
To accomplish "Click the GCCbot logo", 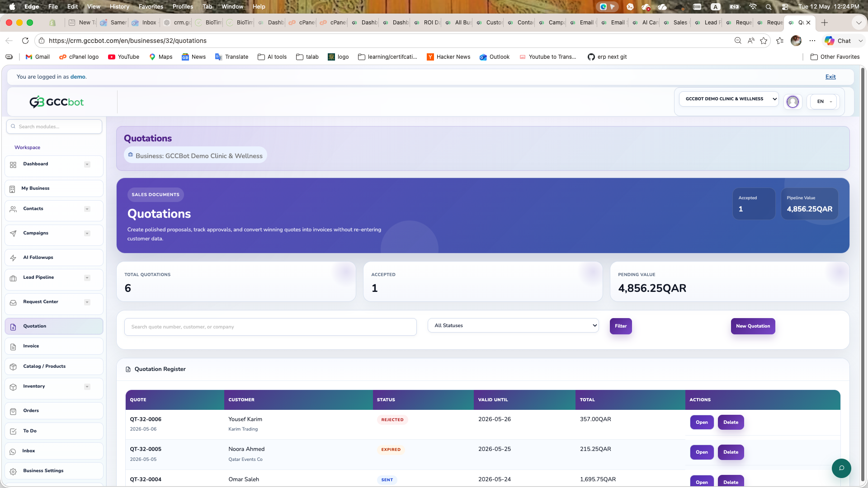I will (57, 102).
